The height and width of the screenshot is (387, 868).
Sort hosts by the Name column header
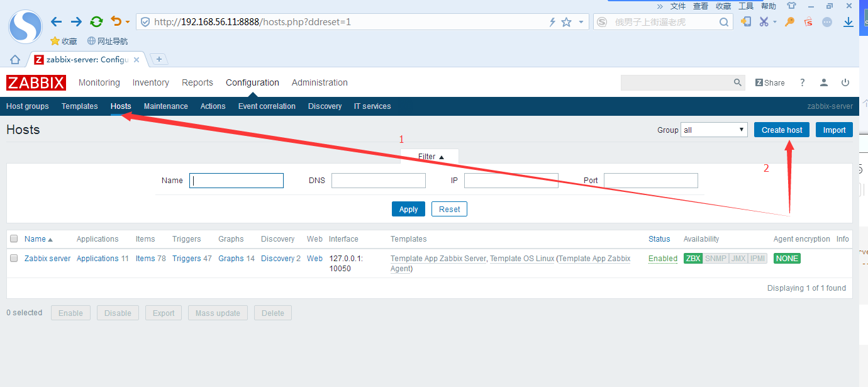pyautogui.click(x=38, y=239)
